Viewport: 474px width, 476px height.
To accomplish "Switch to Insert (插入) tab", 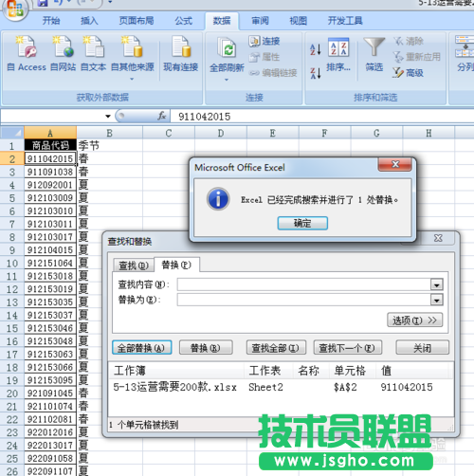I will pos(89,21).
